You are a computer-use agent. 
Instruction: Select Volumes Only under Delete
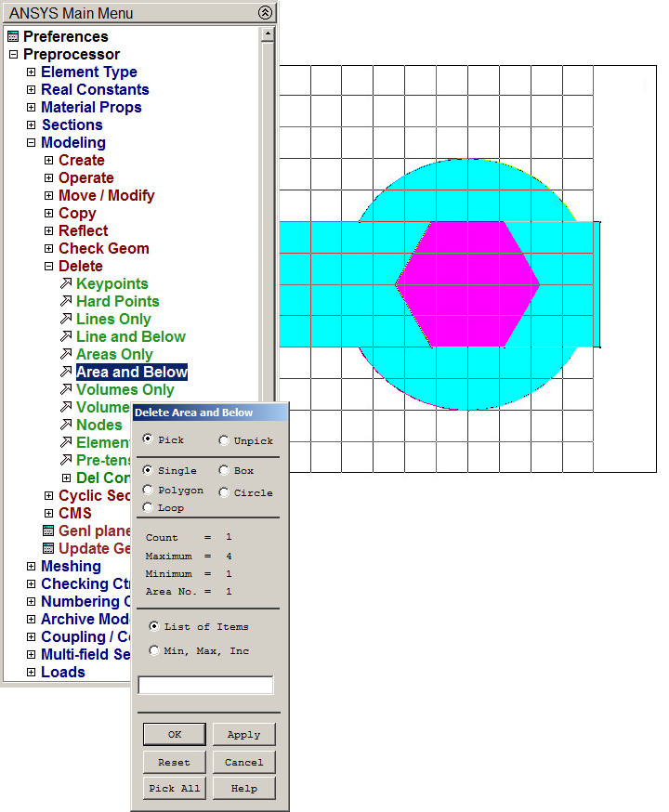125,389
